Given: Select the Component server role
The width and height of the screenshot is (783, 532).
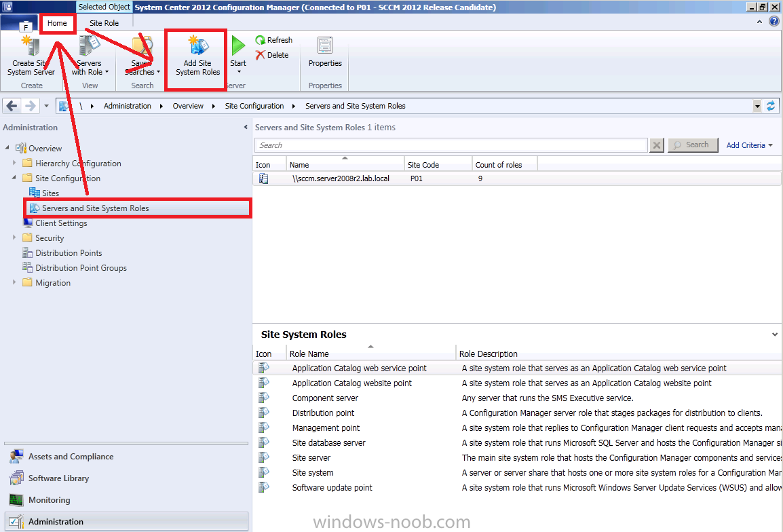Looking at the screenshot, I should (517, 398).
